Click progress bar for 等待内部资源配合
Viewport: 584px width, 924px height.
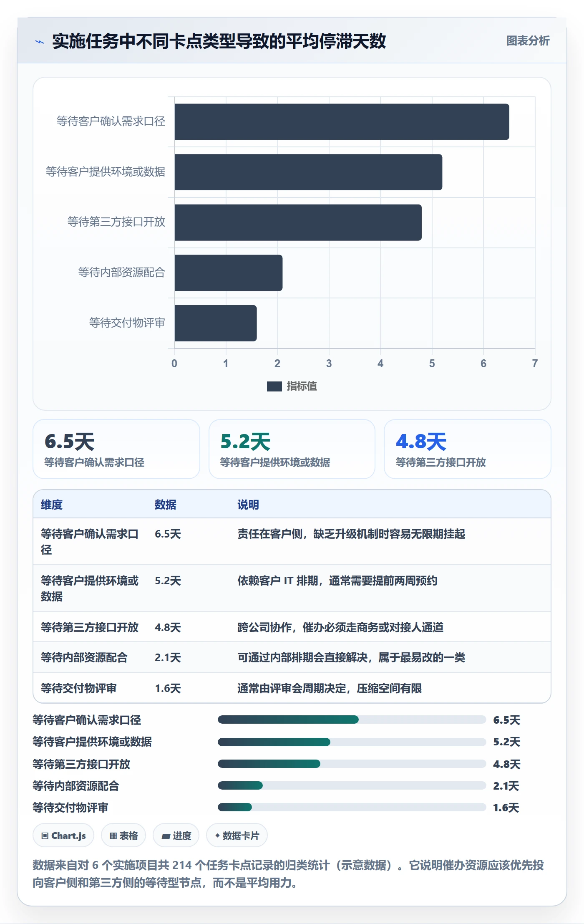tap(352, 785)
